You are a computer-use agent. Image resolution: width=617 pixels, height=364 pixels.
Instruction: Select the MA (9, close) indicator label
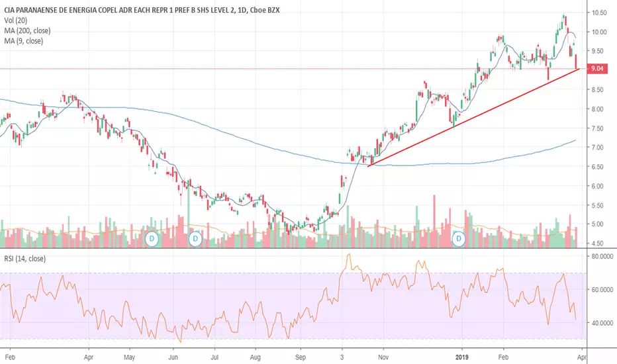(24, 41)
